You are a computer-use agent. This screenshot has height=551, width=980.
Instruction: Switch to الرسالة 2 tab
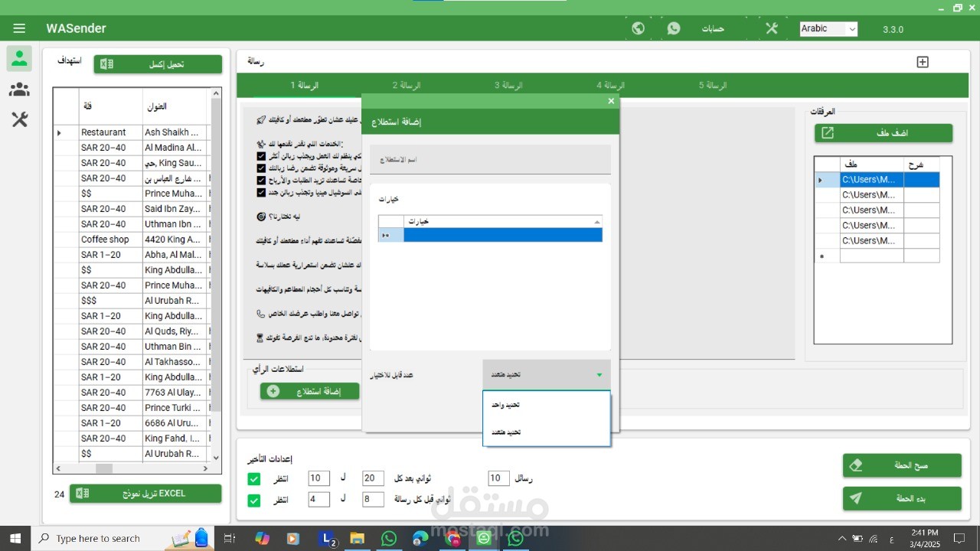pos(407,86)
